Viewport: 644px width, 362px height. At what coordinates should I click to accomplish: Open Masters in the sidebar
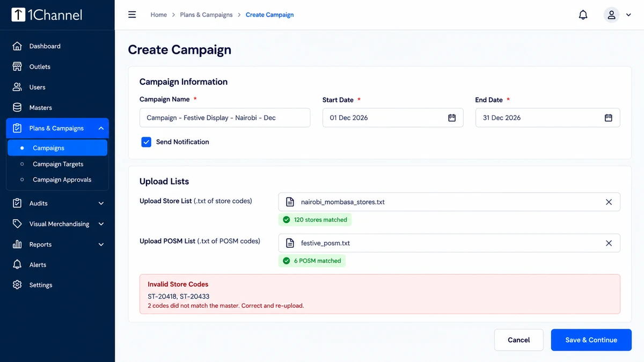[57, 107]
